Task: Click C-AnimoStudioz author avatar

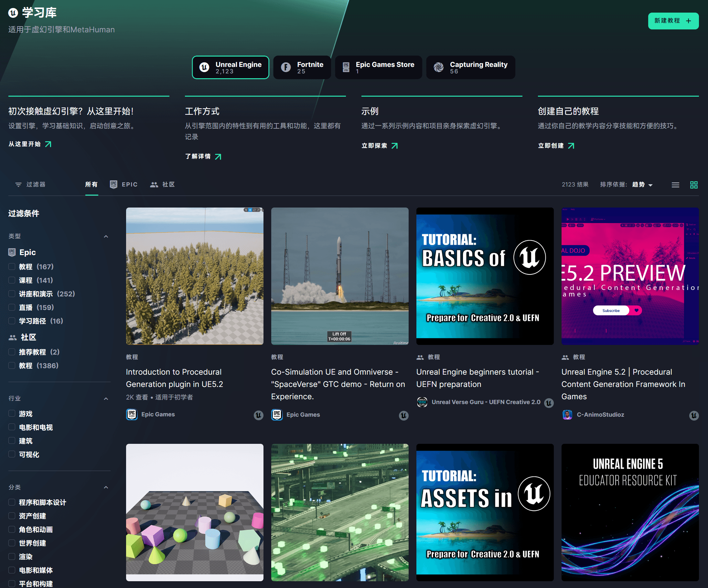Action: pyautogui.click(x=567, y=415)
